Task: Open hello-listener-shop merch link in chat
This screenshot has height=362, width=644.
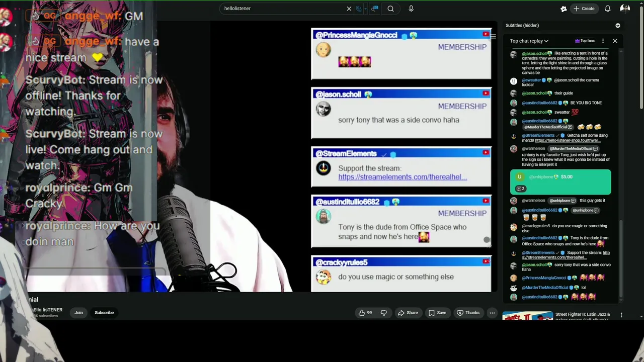Action: click(x=568, y=141)
